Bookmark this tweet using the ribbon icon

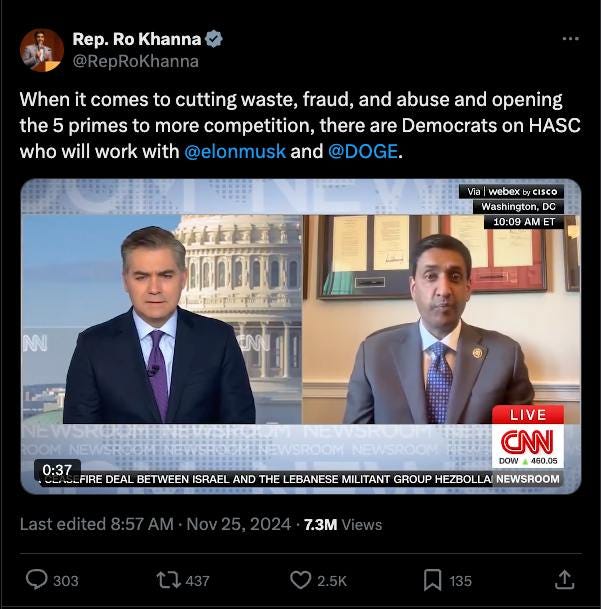[x=432, y=580]
